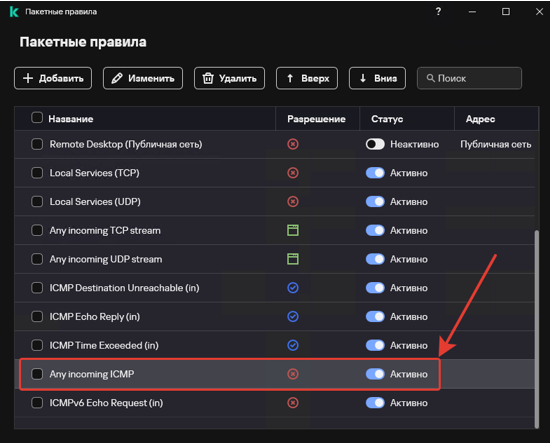This screenshot has width=550, height=443.
Task: Check the box for ICMP Time Exceeded (in)
Action: (37, 345)
